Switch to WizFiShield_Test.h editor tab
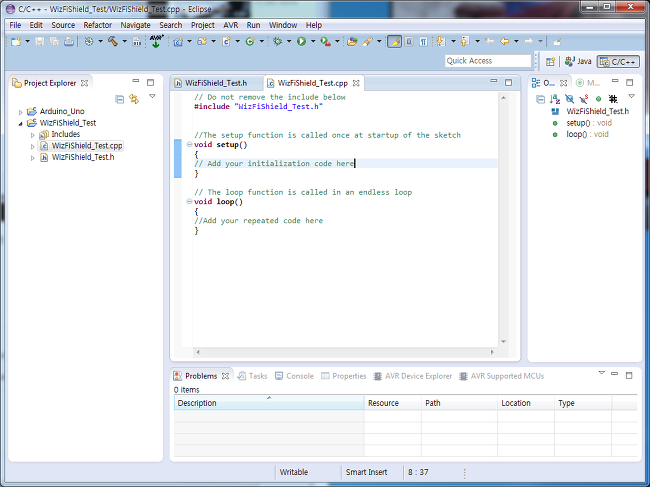The width and height of the screenshot is (650, 487). (x=216, y=83)
